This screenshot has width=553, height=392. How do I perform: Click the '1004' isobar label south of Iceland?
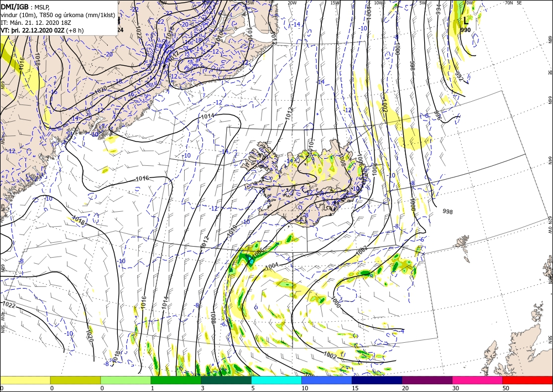[x=272, y=266]
